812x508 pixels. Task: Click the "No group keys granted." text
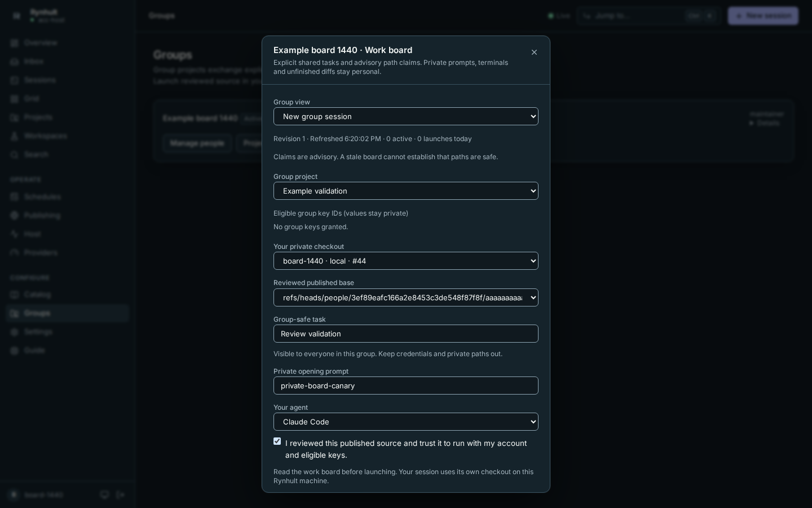pos(311,227)
